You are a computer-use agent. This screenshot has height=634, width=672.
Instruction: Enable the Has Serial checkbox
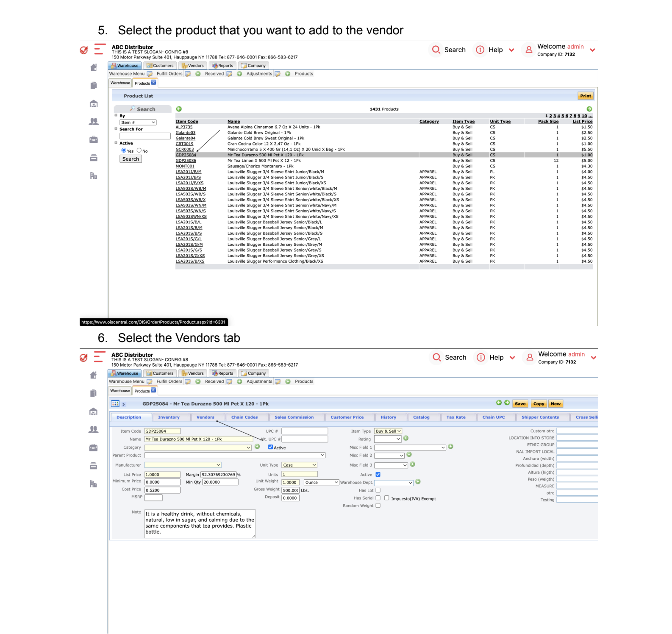378,498
